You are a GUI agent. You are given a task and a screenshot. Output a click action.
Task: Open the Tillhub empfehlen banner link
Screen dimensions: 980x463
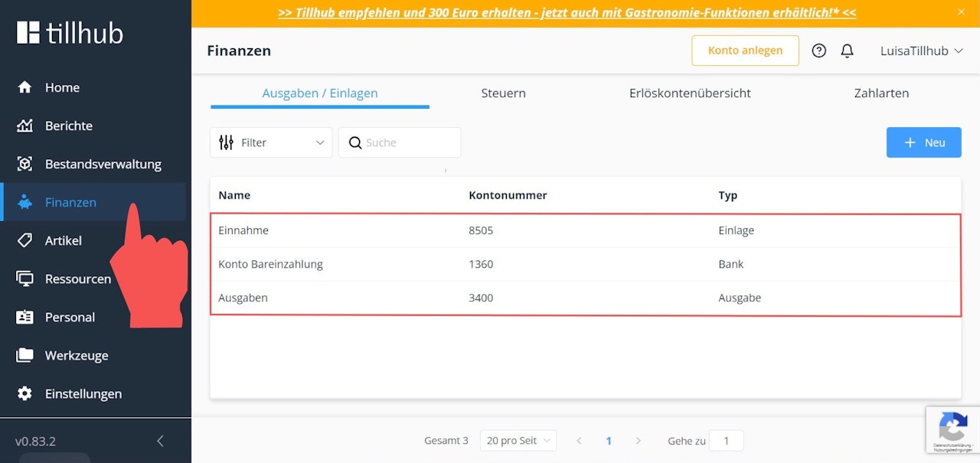click(x=564, y=12)
